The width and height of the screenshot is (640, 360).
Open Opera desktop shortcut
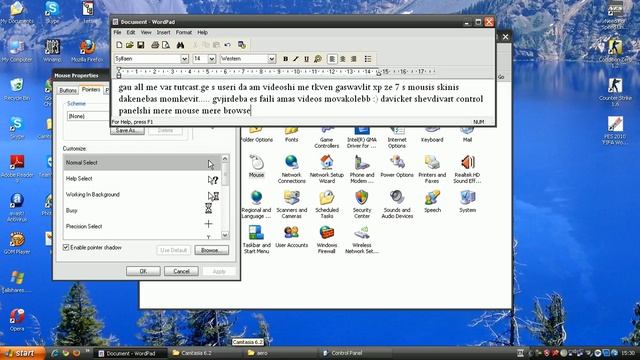(x=17, y=320)
